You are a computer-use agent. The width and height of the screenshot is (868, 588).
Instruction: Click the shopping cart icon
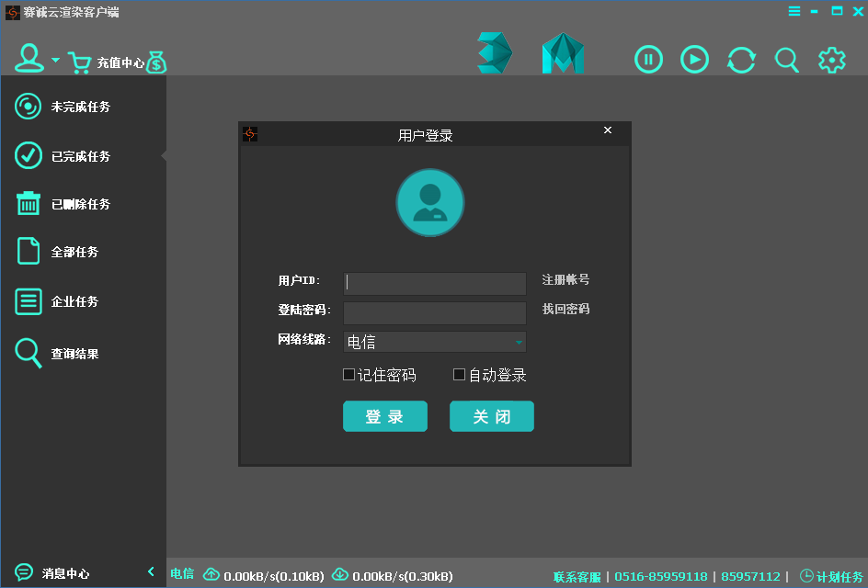tap(79, 62)
